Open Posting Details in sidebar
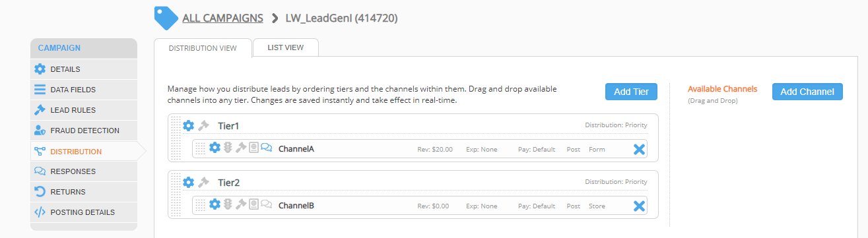The image size is (868, 238). pos(84,212)
